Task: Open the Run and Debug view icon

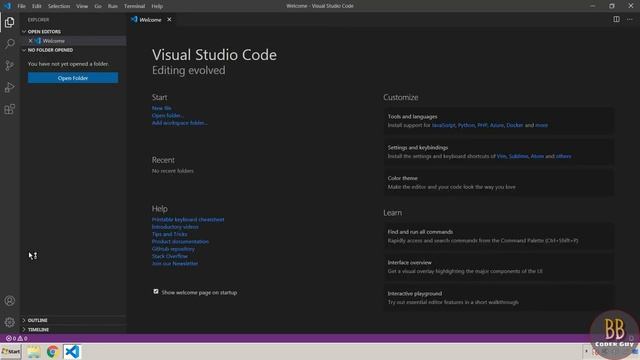Action: 10,87
